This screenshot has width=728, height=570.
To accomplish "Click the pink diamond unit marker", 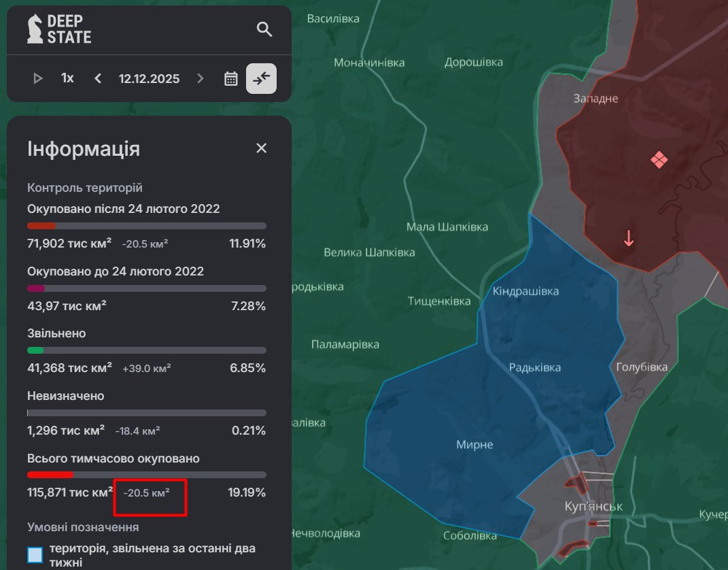I will (659, 160).
